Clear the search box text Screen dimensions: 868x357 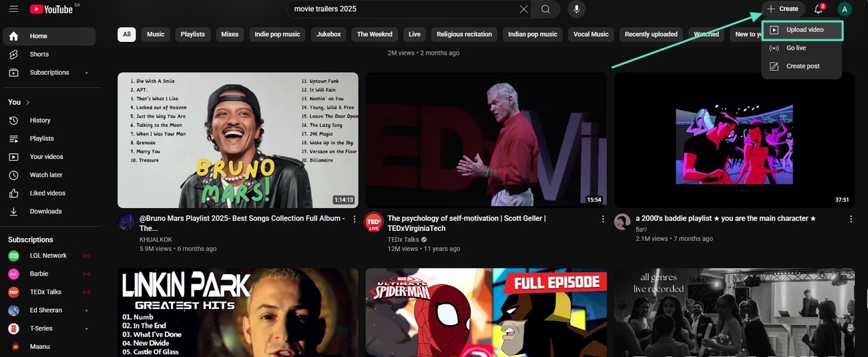[523, 9]
